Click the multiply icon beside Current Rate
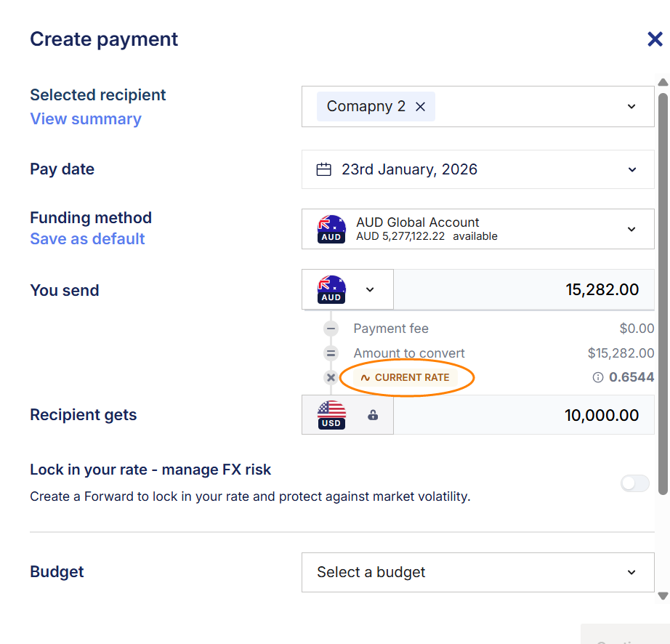Viewport: 670px width, 644px height. [x=331, y=377]
